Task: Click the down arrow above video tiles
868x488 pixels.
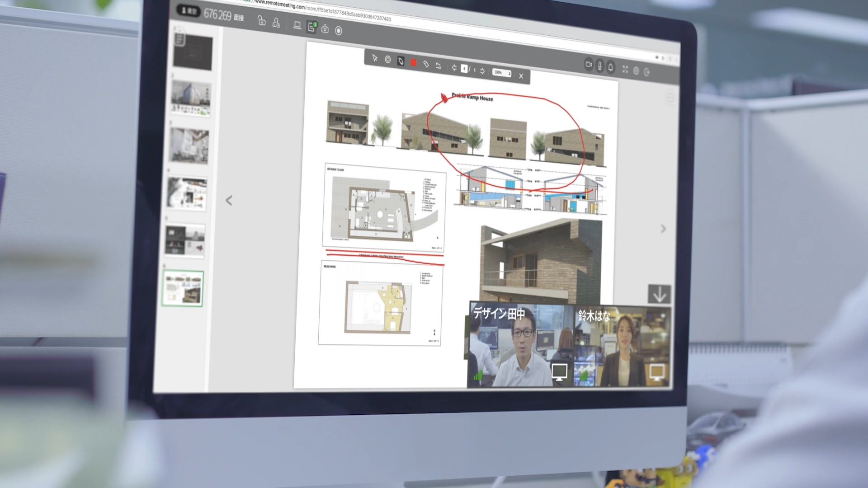Action: click(x=659, y=294)
